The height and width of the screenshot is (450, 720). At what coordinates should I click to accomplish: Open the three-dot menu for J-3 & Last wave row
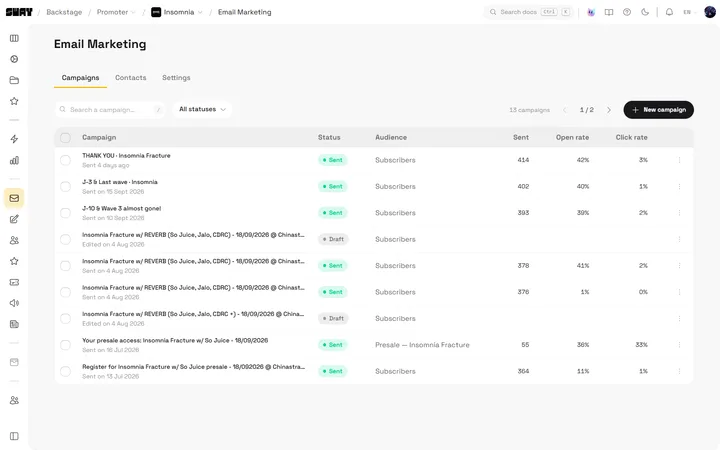tap(679, 186)
